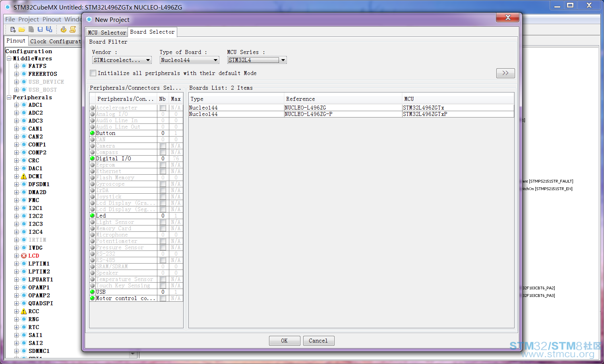Select the NUCLEO-L496ZG board row
Viewport: 604px width, 364px height.
(351, 108)
